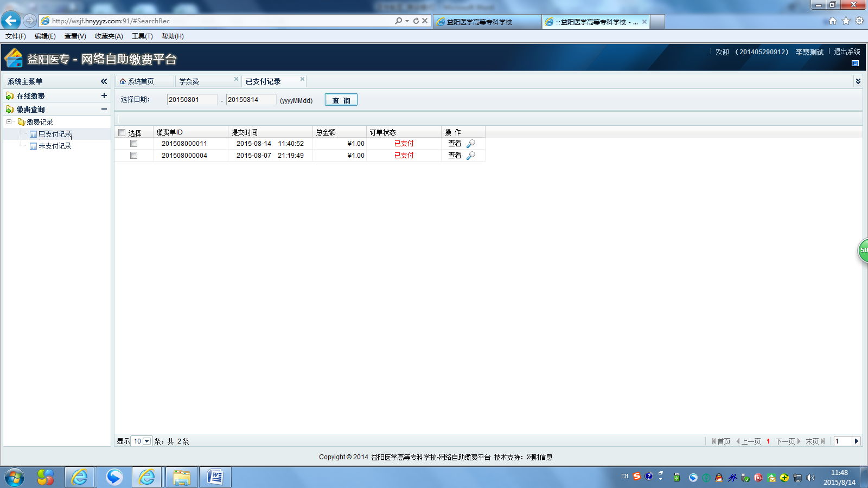Check the box for row 201508000011
Screen dimensions: 868x488
click(133, 144)
